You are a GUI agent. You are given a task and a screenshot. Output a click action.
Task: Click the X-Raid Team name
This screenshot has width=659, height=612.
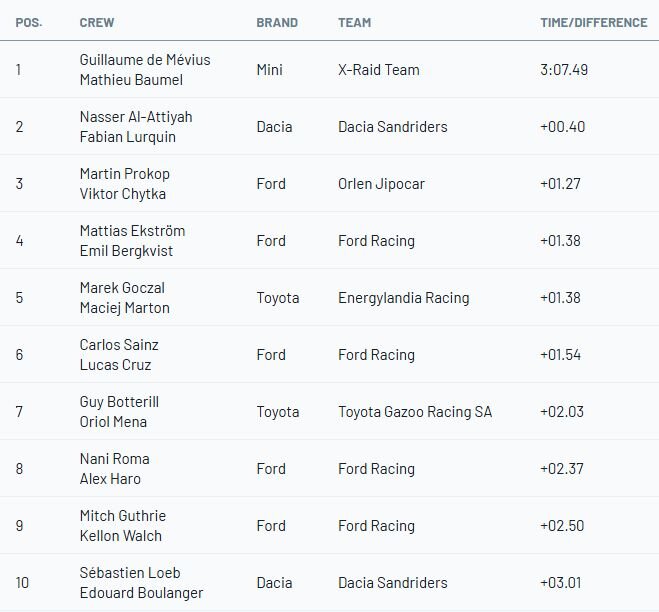379,70
